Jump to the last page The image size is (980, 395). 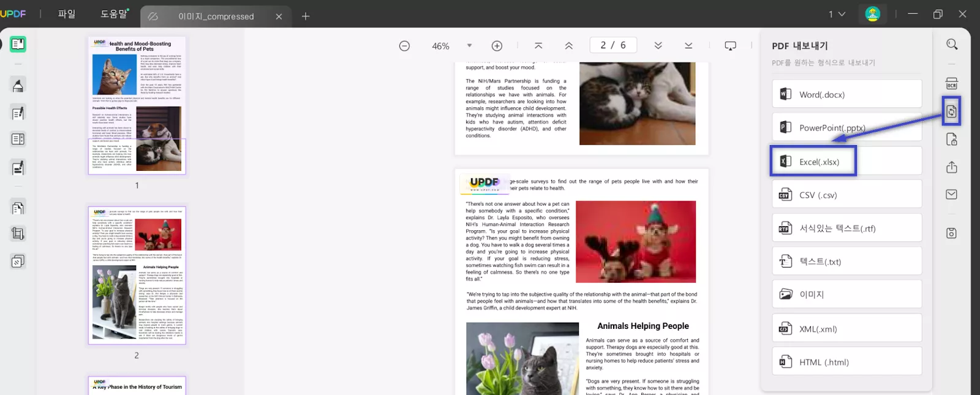688,46
